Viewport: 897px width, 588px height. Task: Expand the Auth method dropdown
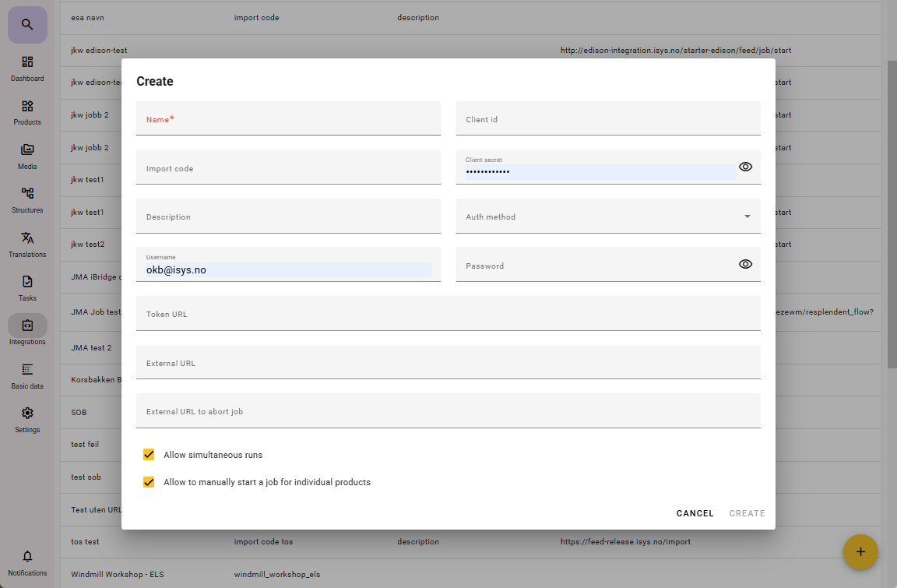pos(607,217)
